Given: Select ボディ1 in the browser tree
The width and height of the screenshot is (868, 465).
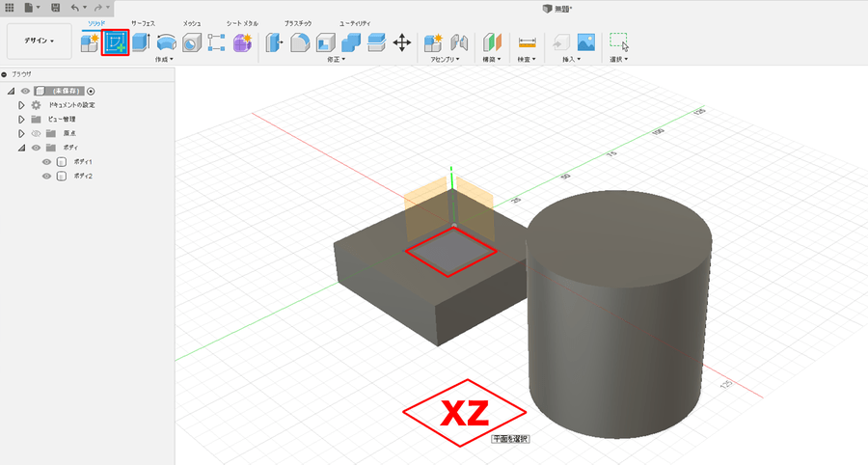Looking at the screenshot, I should point(83,162).
